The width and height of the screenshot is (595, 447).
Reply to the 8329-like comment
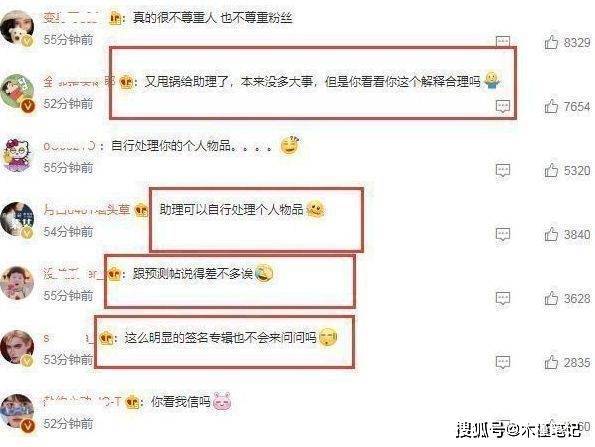[503, 41]
